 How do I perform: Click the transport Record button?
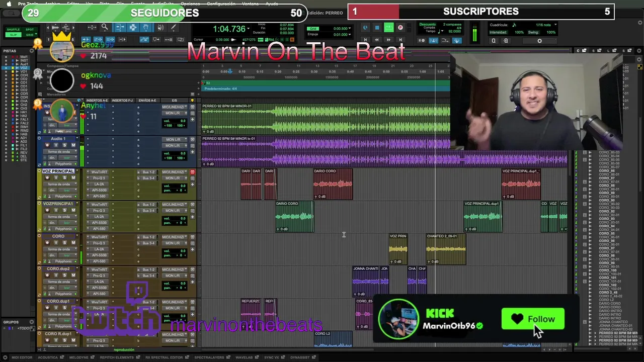[x=400, y=28]
